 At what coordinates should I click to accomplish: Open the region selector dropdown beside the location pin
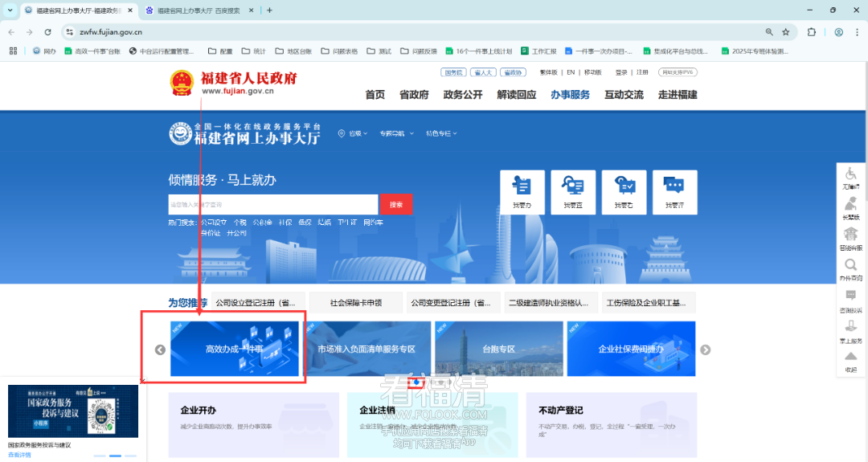354,133
